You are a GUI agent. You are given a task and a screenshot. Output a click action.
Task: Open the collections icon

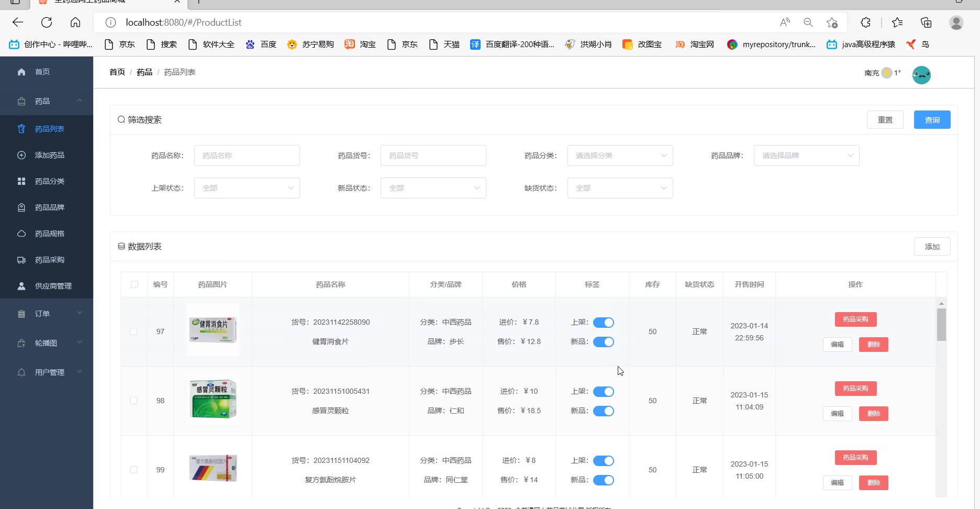point(926,23)
